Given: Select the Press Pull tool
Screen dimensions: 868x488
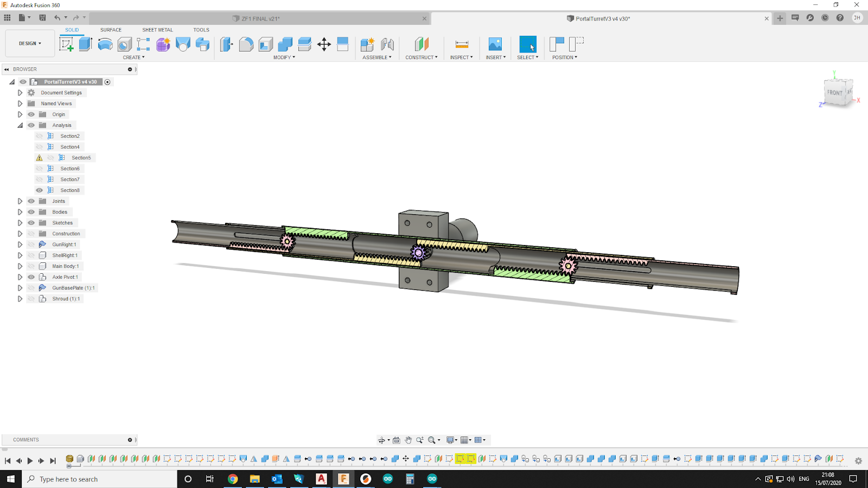Looking at the screenshot, I should click(227, 44).
